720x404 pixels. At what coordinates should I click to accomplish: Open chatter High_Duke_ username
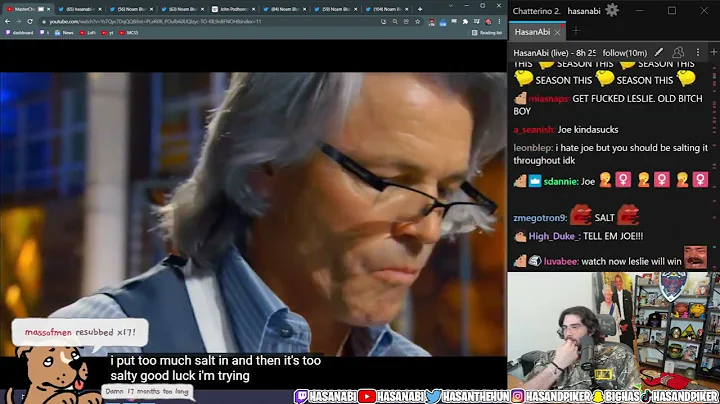click(x=554, y=236)
